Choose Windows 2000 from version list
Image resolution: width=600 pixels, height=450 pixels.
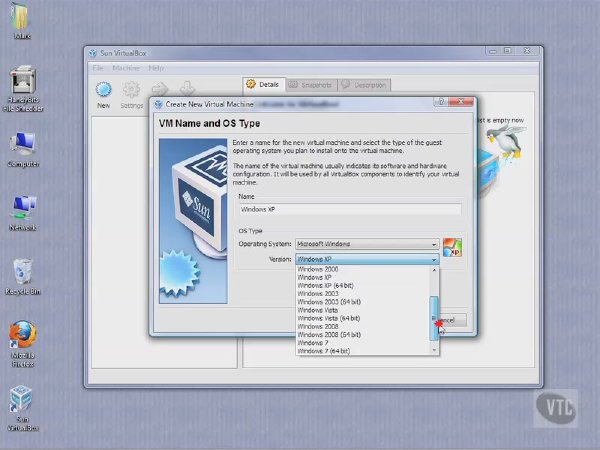click(x=363, y=269)
